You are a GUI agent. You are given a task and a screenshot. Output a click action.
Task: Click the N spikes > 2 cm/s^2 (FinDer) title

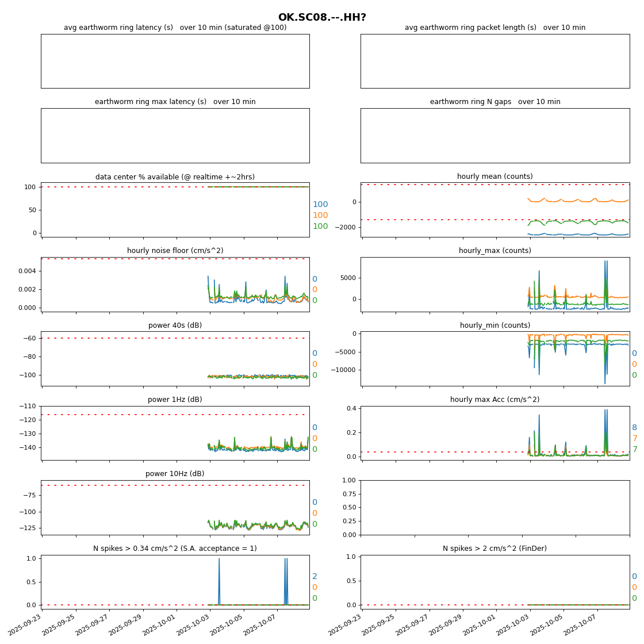(x=494, y=549)
